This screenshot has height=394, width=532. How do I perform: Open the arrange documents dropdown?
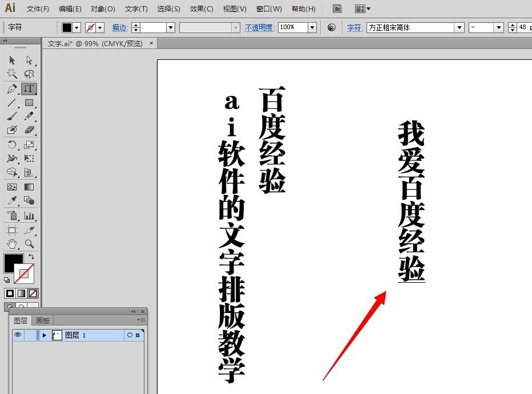tap(362, 9)
